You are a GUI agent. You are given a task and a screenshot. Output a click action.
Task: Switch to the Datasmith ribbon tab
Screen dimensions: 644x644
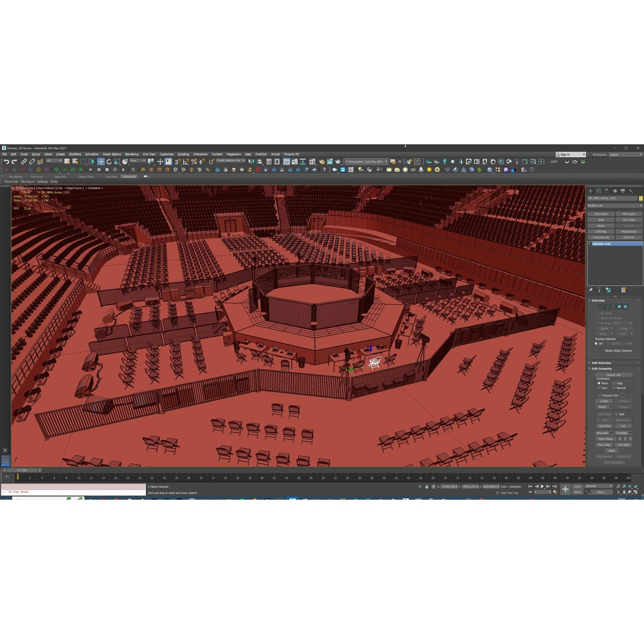129,177
